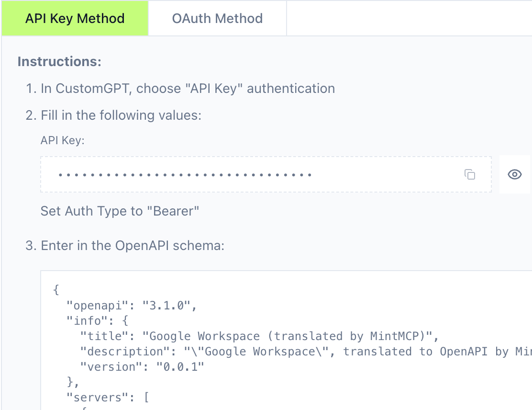The image size is (532, 410).
Task: Switch to the OAuth Method tab
Action: click(x=217, y=18)
